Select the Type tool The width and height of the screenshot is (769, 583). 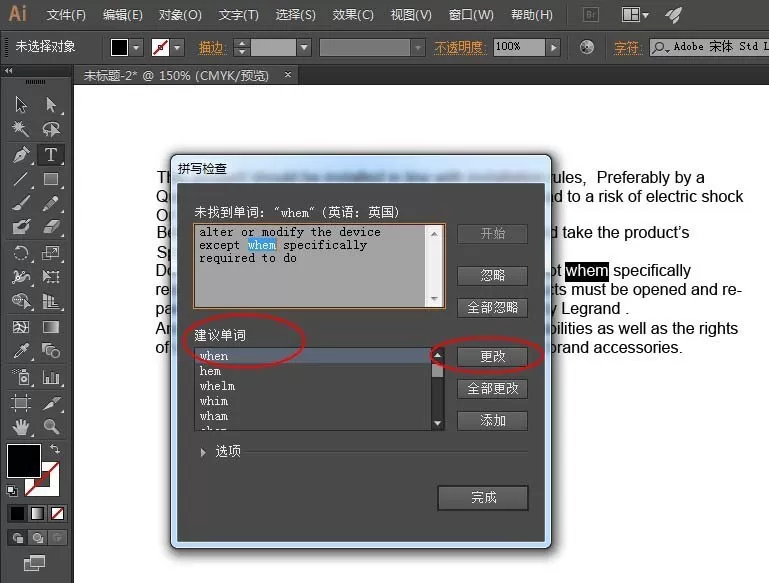[x=51, y=154]
